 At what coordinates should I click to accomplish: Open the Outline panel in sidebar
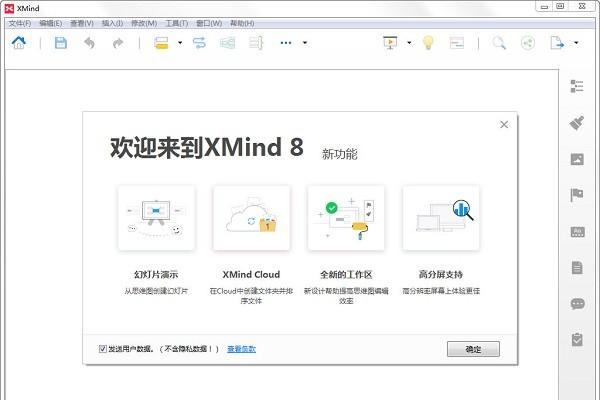pyautogui.click(x=577, y=87)
